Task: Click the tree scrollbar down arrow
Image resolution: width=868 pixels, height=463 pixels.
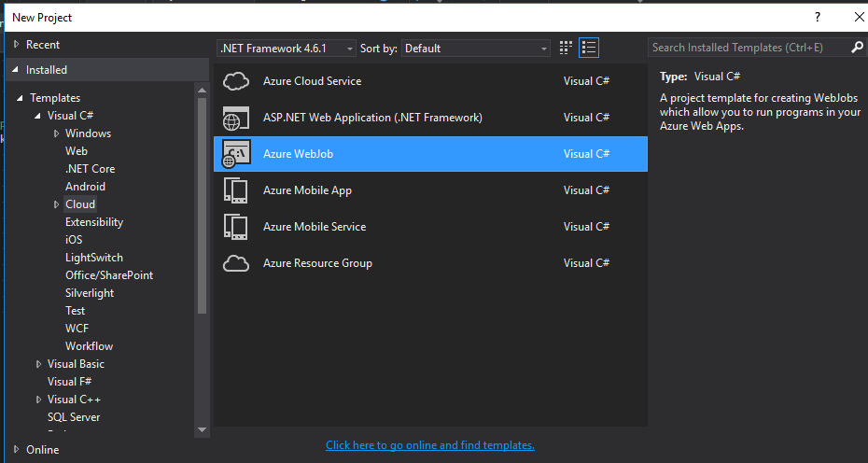Action: coord(202,429)
